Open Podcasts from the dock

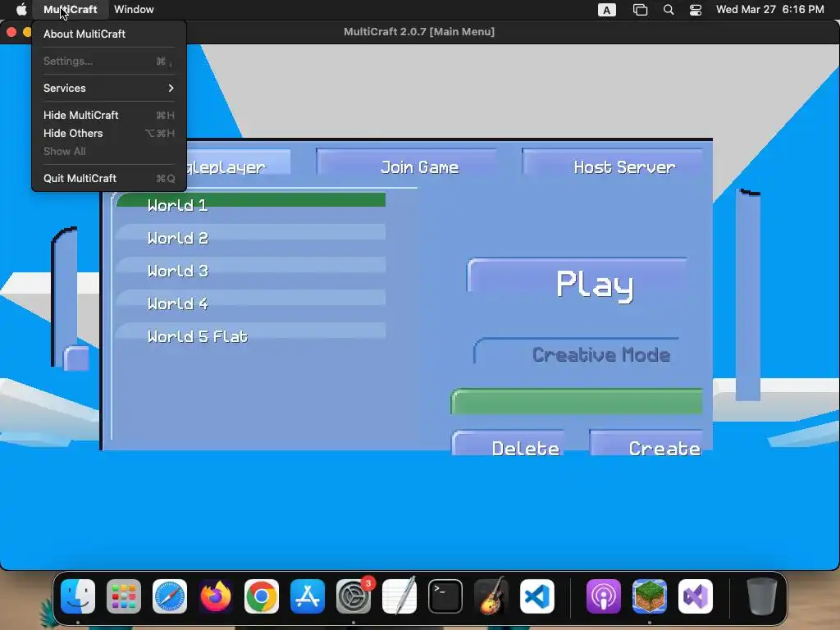603,596
